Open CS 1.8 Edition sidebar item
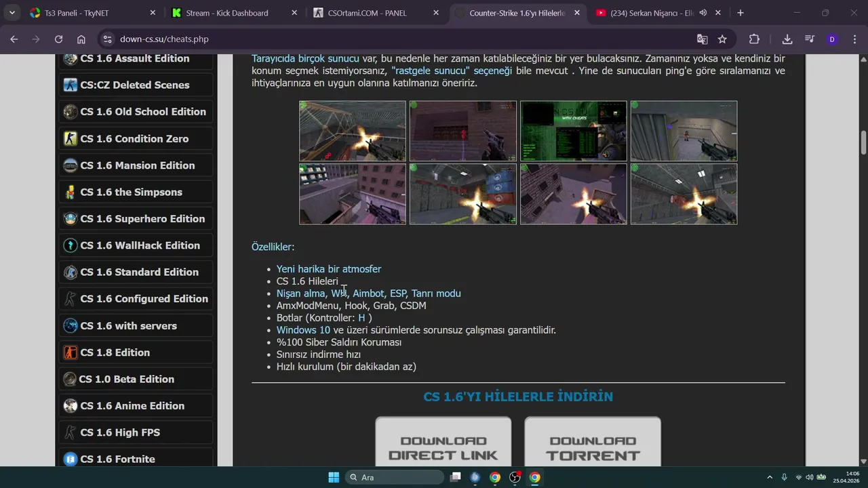The image size is (868, 488). click(x=136, y=352)
